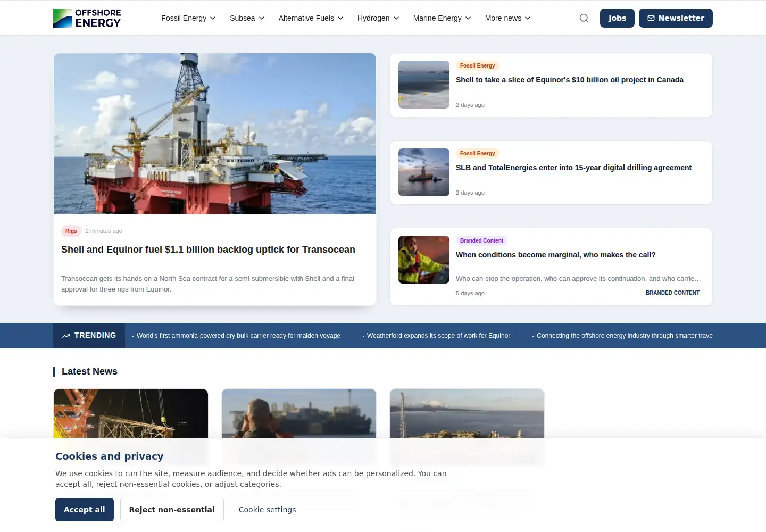This screenshot has width=766, height=532.
Task: Click the Offshore Energy logo
Action: (87, 18)
